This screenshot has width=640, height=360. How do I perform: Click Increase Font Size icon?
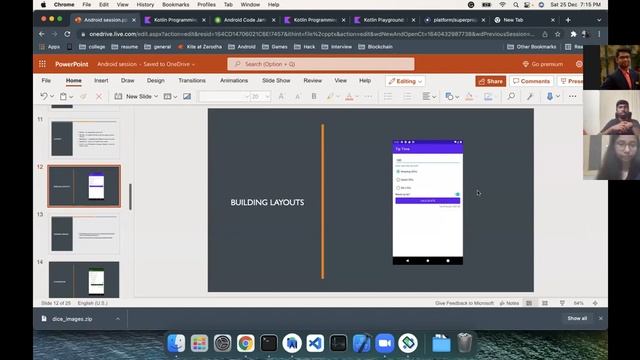[281, 96]
